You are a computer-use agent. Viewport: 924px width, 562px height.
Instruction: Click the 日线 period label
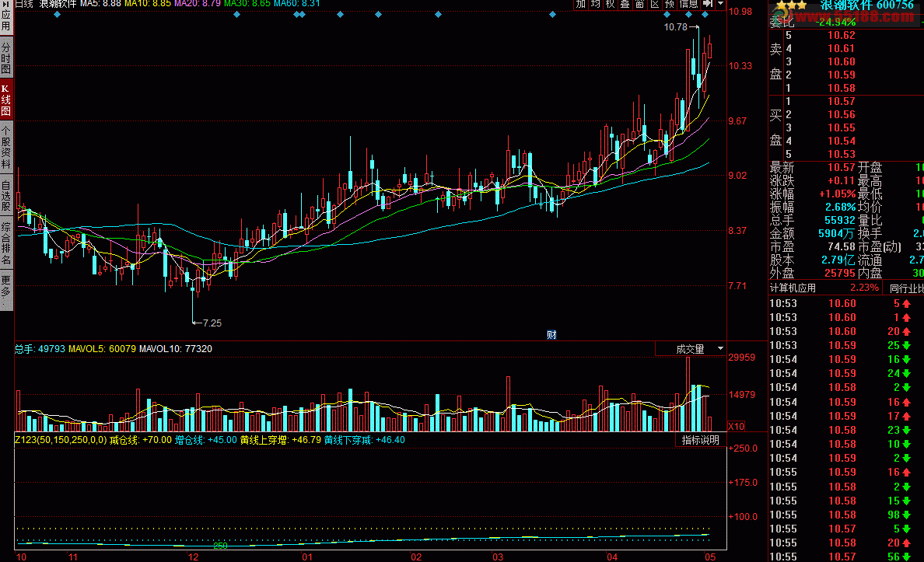click(23, 4)
